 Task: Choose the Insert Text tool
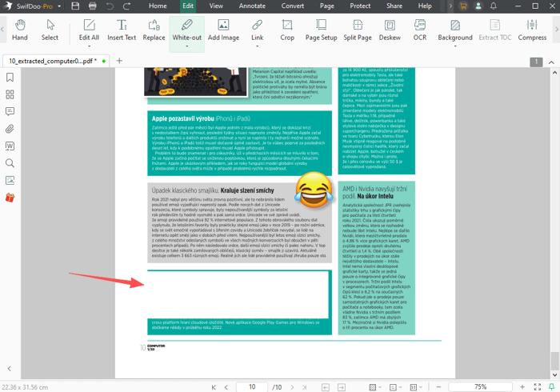click(x=122, y=30)
